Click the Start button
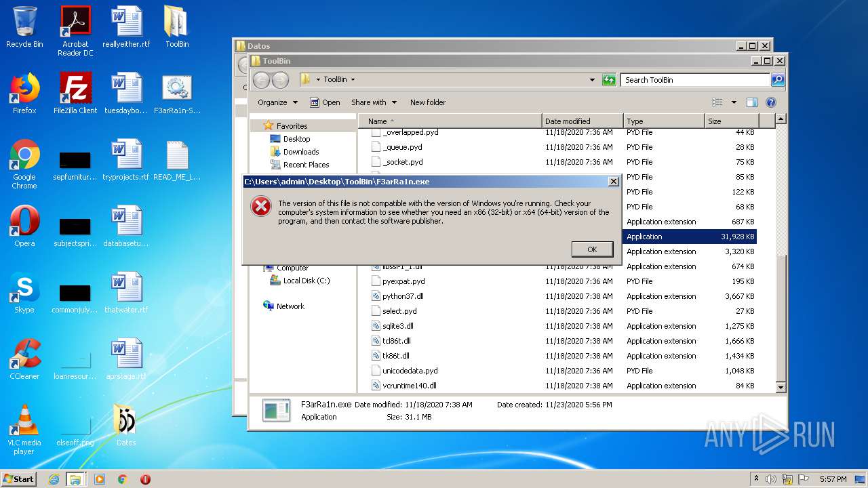Viewport: 868px width, 488px height. [19, 479]
